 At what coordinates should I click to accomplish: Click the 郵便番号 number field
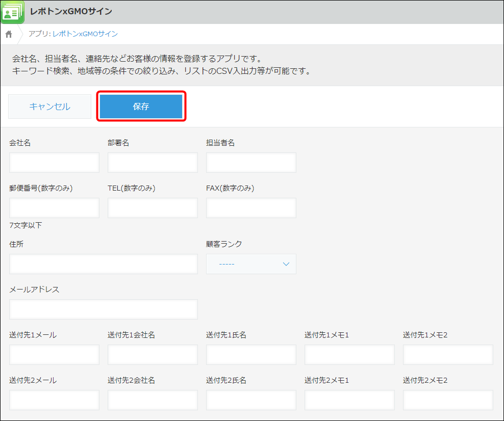click(54, 208)
